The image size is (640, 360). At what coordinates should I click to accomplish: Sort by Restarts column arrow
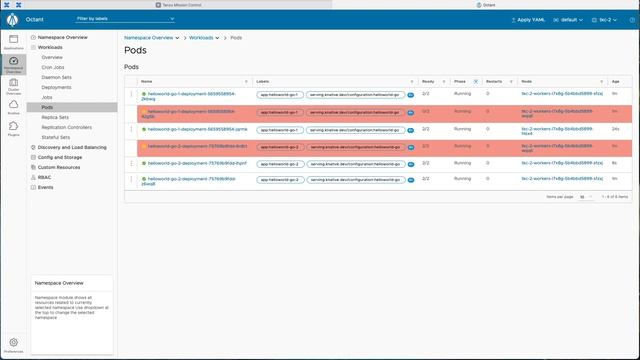(x=511, y=82)
